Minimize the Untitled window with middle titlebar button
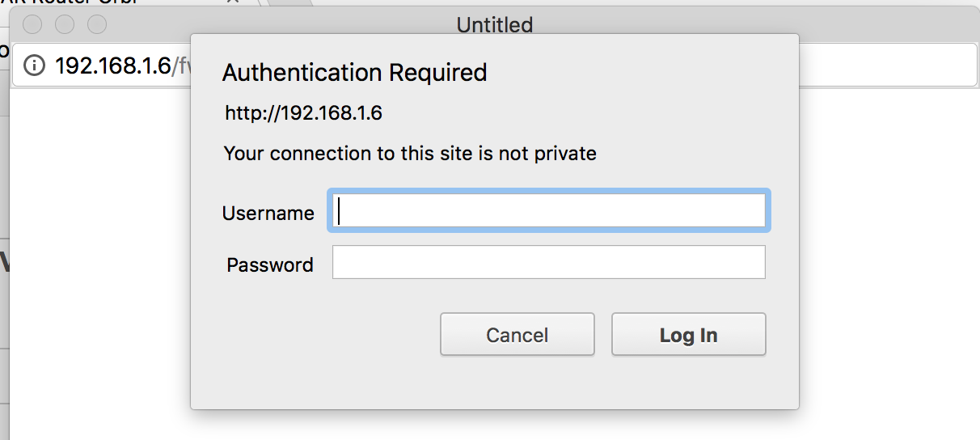The width and height of the screenshot is (980, 440). click(x=65, y=25)
